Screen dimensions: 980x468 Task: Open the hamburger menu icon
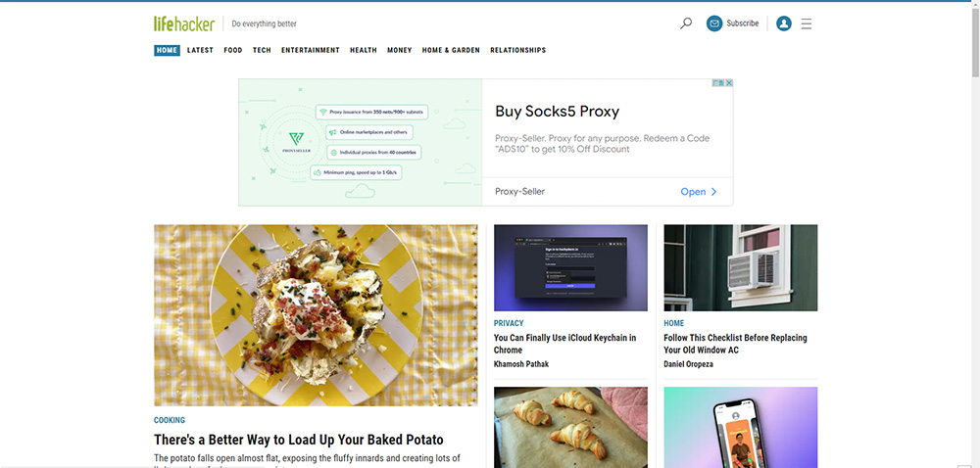pos(807,23)
